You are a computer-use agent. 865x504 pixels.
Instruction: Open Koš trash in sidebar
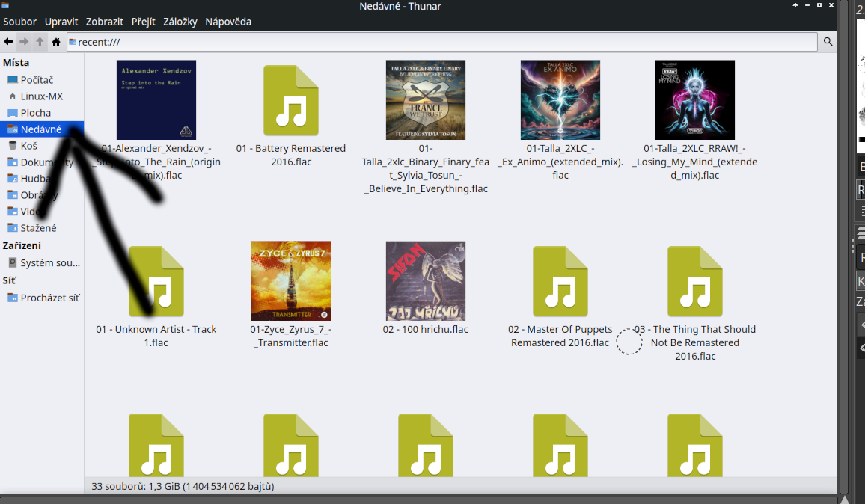(x=28, y=146)
